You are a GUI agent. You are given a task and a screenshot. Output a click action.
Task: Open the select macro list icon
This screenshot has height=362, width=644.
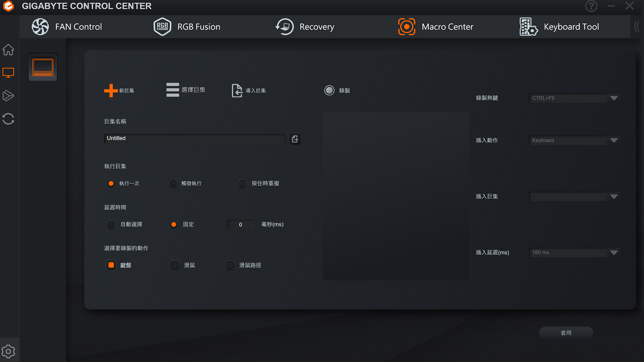[x=173, y=90]
